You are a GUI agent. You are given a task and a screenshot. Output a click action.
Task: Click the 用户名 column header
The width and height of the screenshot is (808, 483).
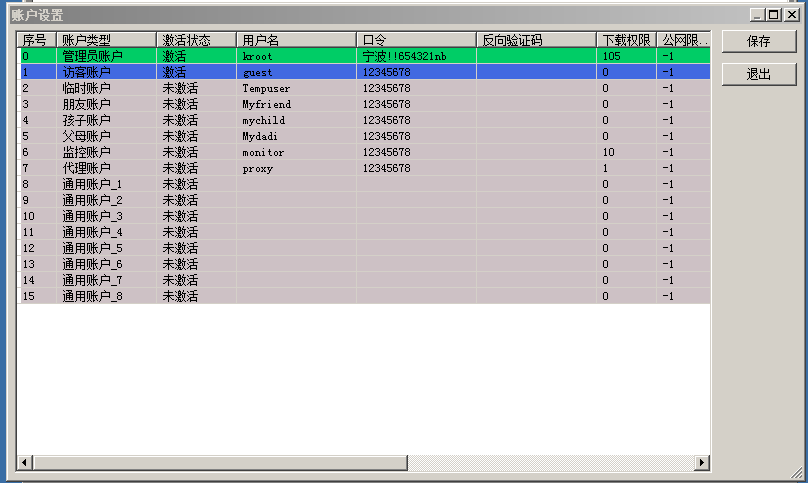295,40
